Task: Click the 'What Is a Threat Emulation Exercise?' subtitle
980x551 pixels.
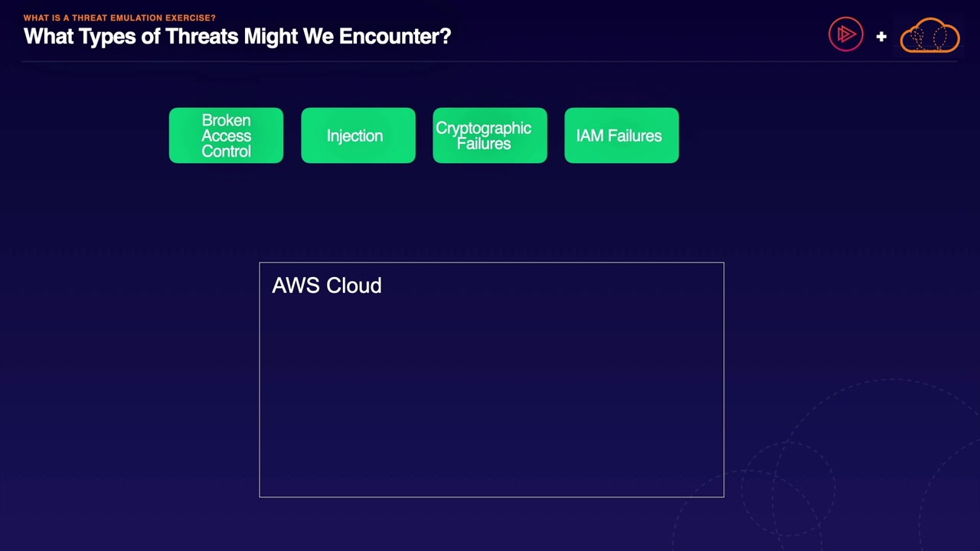Action: click(x=119, y=18)
